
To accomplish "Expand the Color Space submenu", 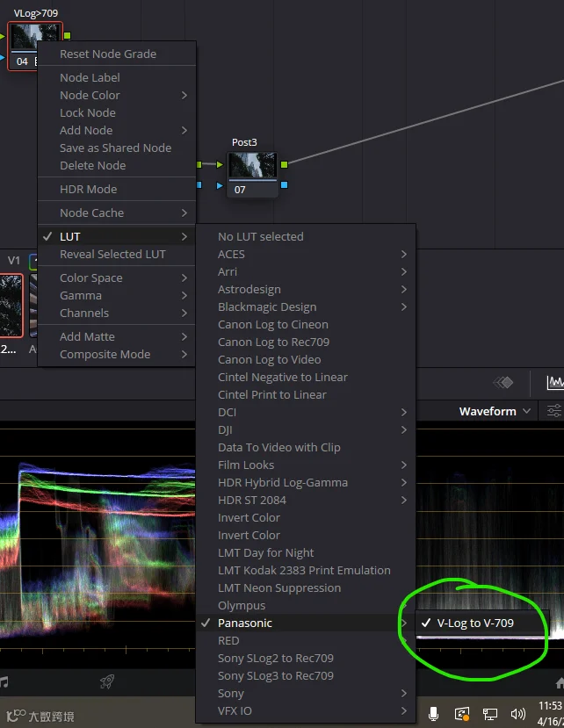I will (x=116, y=278).
